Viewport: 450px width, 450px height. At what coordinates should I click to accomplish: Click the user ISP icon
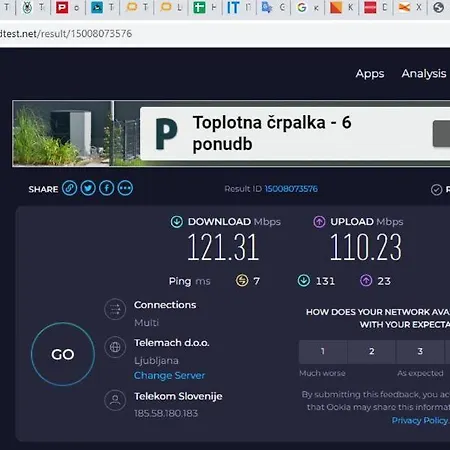(115, 400)
